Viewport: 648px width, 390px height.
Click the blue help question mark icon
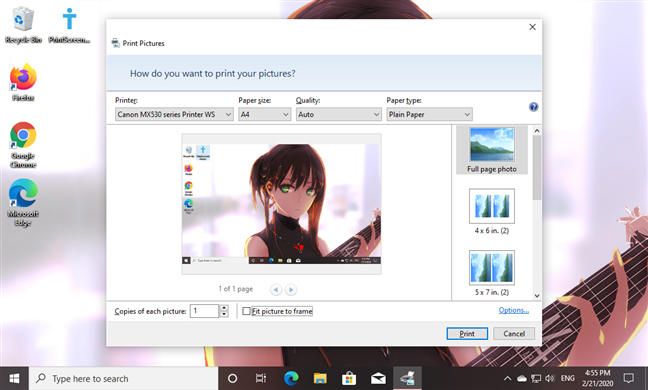534,107
